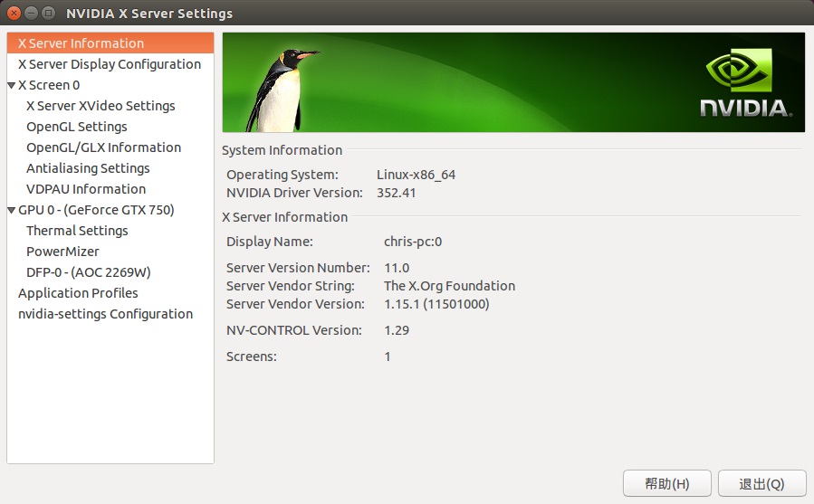Open Thermal Settings
Viewport: 814px width, 504px height.
coord(77,230)
